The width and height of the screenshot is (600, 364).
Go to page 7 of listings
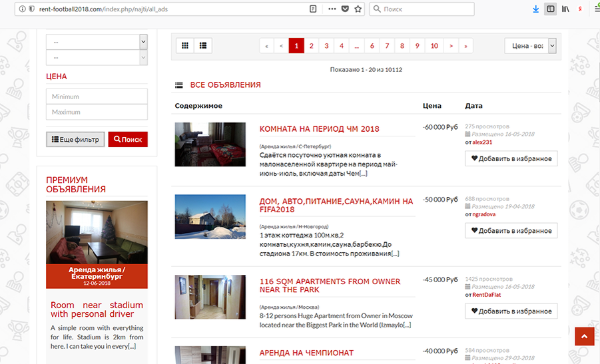387,46
